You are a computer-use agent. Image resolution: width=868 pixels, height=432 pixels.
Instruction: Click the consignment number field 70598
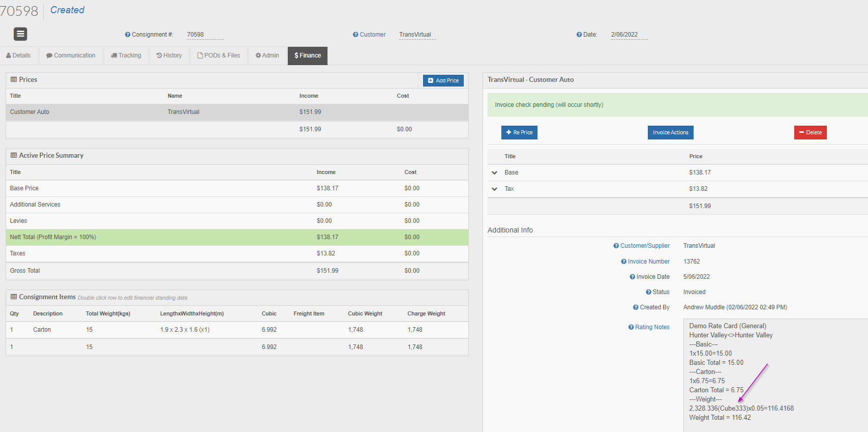(205, 35)
